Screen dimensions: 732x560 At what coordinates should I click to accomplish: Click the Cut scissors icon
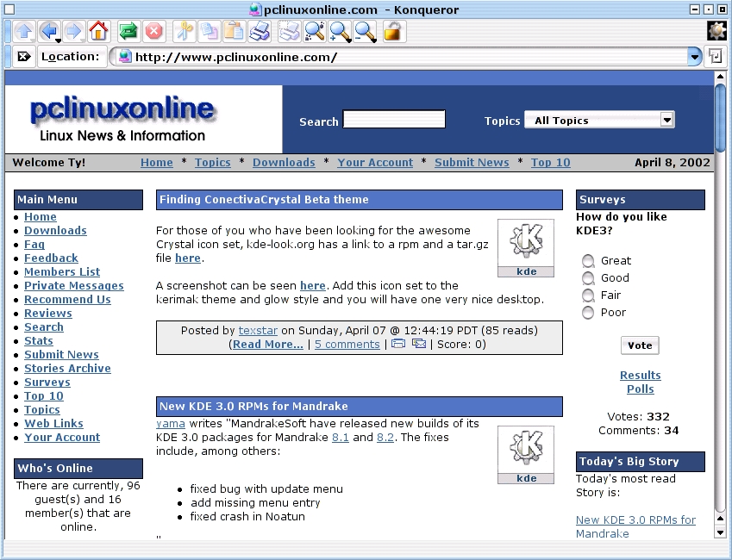click(x=184, y=32)
